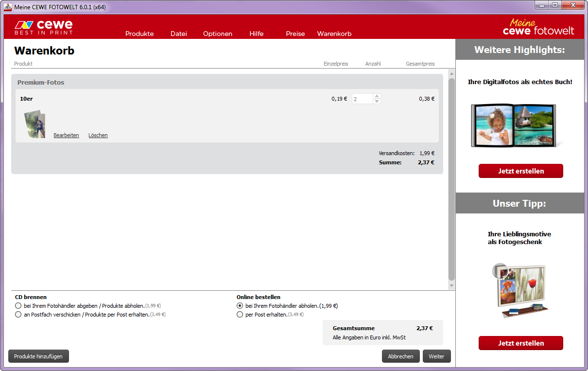Click the Summe 2,37 € value

coord(426,163)
